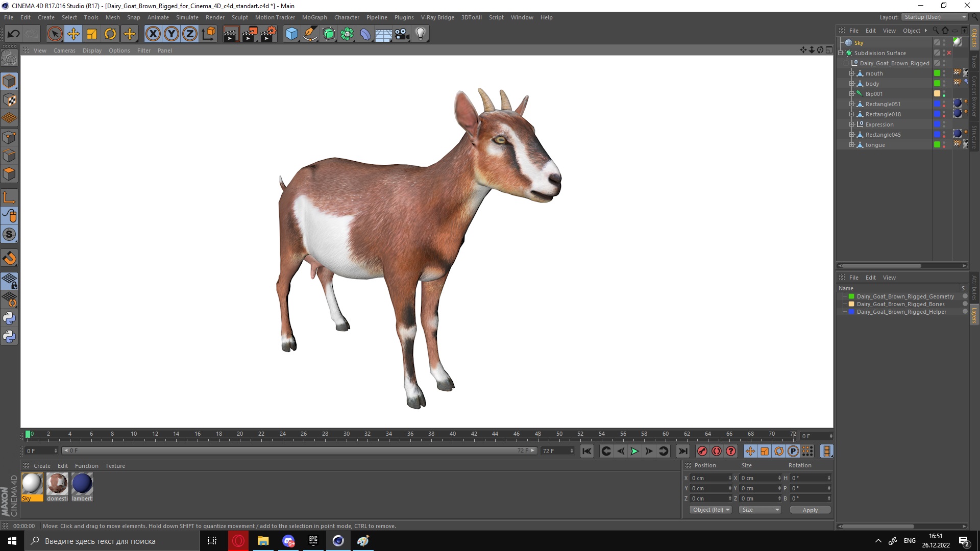
Task: Toggle Subdivision Surface enable mark
Action: click(949, 53)
